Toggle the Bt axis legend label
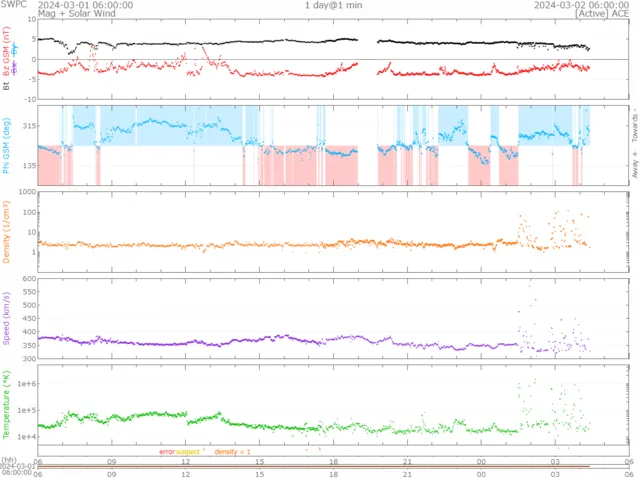640x478 pixels. [6, 86]
